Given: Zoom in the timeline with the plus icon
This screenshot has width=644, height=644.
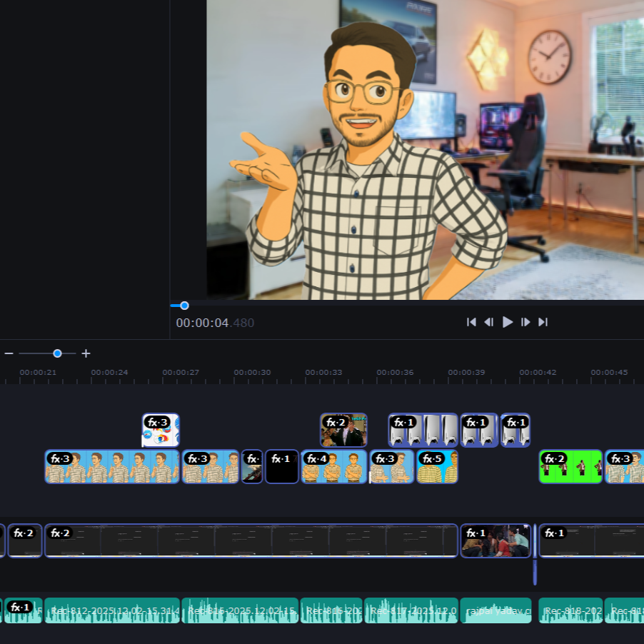Looking at the screenshot, I should tap(86, 353).
